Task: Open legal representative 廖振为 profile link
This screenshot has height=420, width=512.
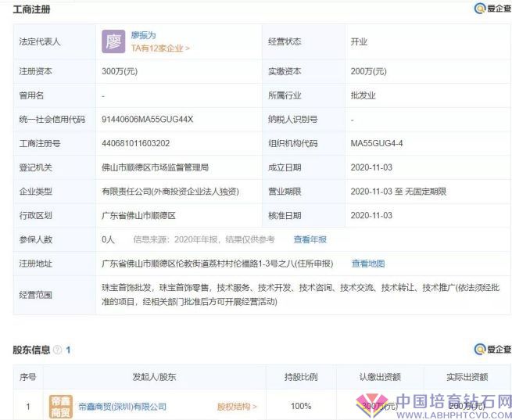Action: pos(143,35)
